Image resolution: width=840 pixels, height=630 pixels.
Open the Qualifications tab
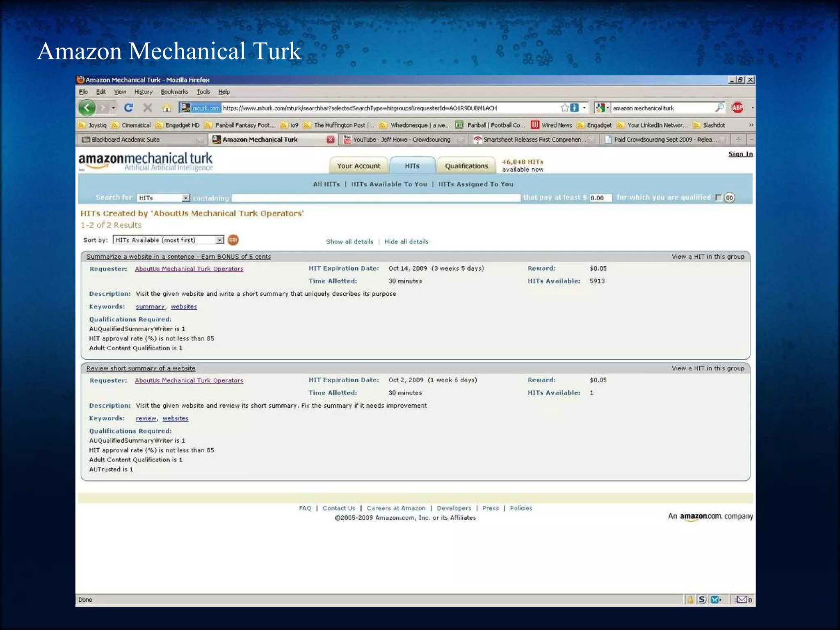point(466,166)
